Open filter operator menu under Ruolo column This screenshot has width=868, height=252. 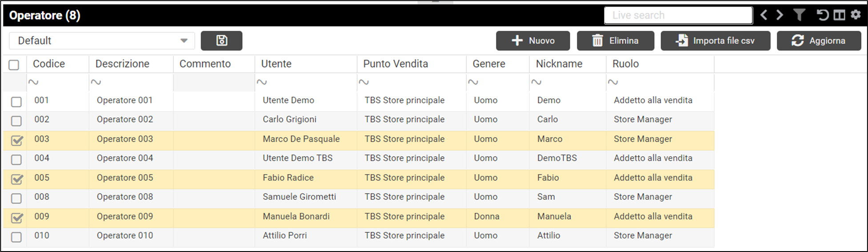(613, 82)
